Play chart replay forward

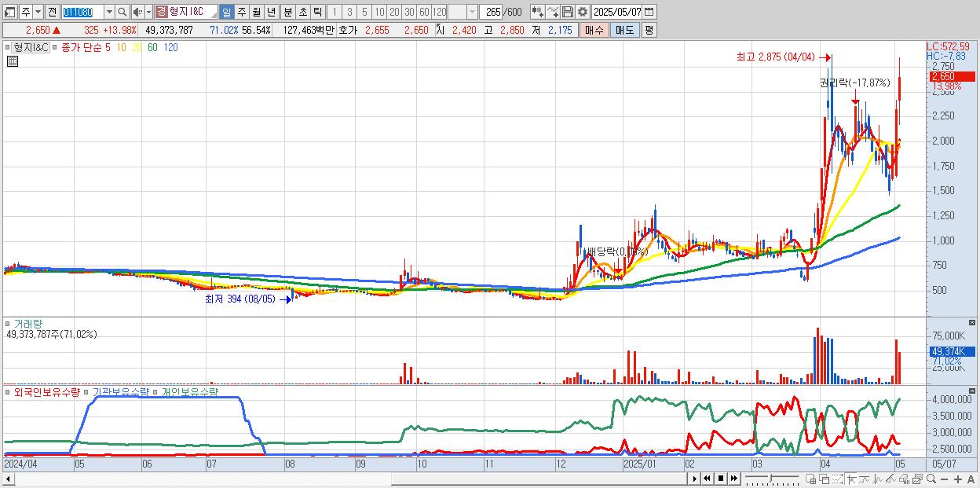(x=694, y=479)
